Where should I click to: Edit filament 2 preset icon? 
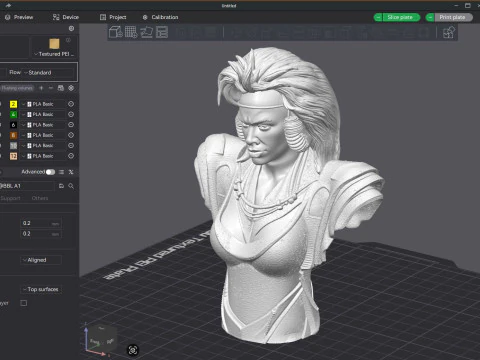pyautogui.click(x=71, y=104)
